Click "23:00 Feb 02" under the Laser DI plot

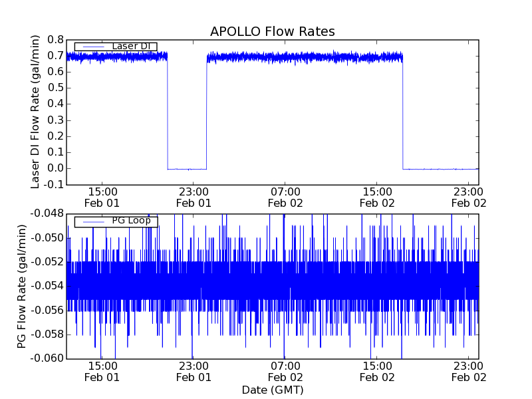[x=469, y=198]
